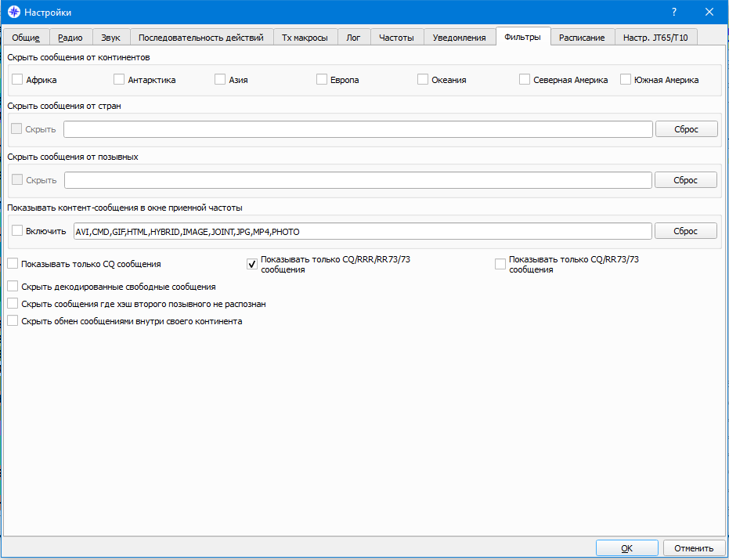Uncheck Показывать только CQ/RRR/RR73/73 сообщения
729x560 pixels.
252,264
